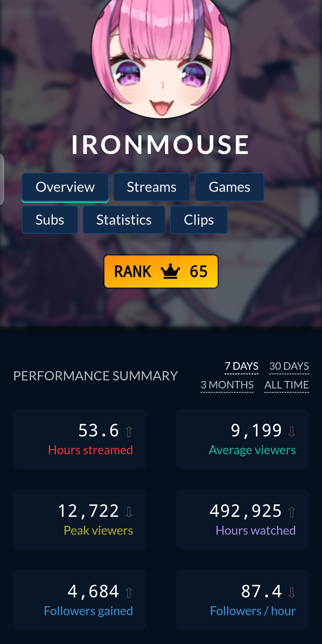Click the crown icon in rank badge
Screen dimensions: 322x644
(170, 271)
